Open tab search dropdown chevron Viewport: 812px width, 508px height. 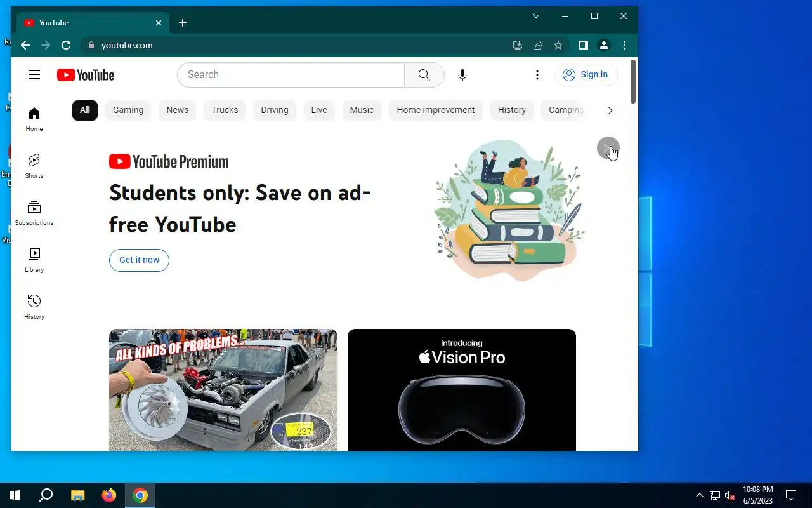coord(536,16)
